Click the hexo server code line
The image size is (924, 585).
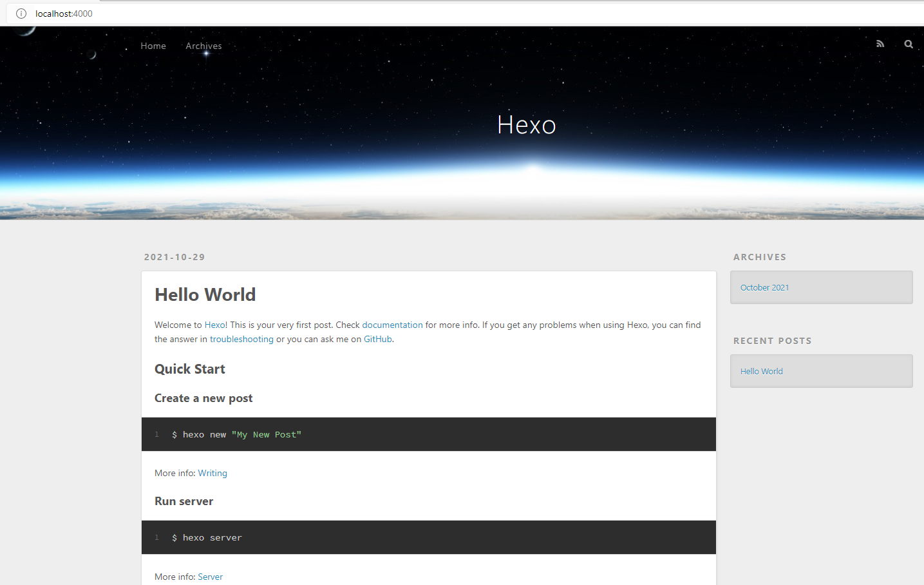click(x=207, y=538)
